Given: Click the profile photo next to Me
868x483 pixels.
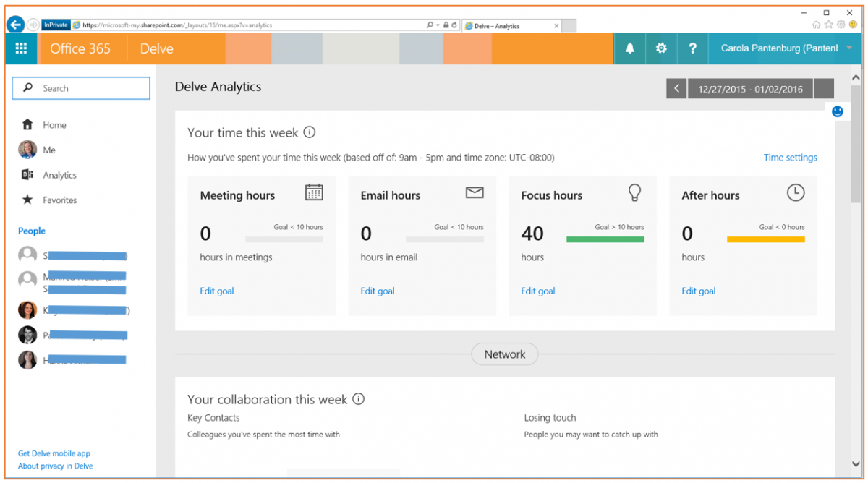Looking at the screenshot, I should [27, 150].
